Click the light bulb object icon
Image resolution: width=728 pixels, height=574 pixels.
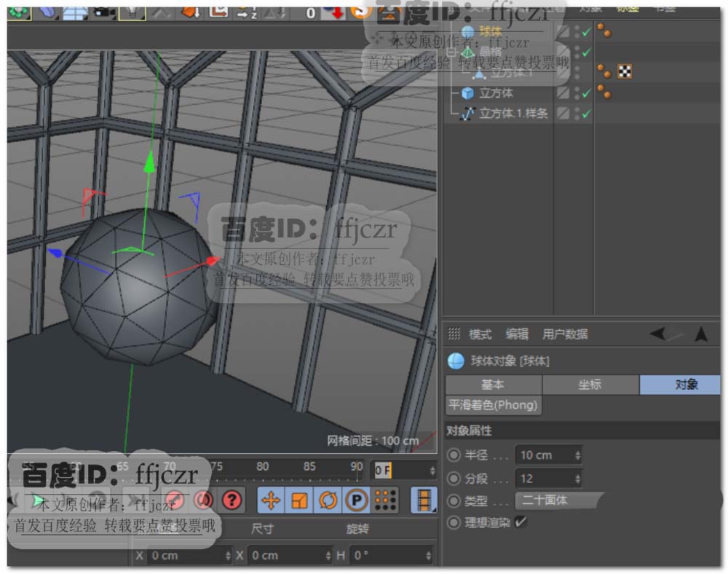pos(132,12)
